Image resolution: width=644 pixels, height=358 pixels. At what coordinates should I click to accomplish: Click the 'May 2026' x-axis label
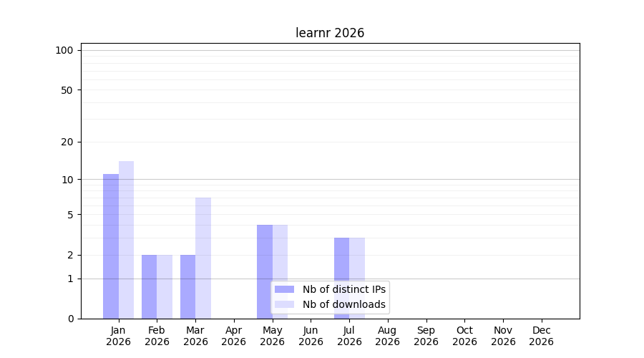click(x=273, y=337)
